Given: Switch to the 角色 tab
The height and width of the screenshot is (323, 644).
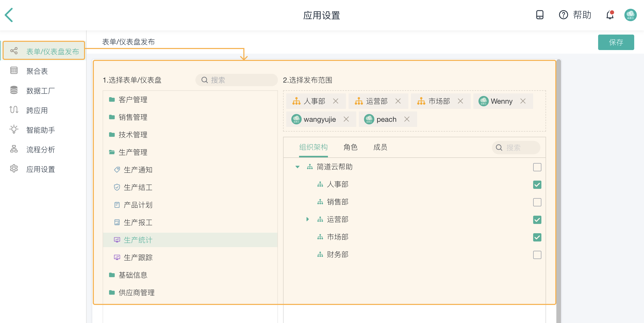Looking at the screenshot, I should [x=350, y=147].
